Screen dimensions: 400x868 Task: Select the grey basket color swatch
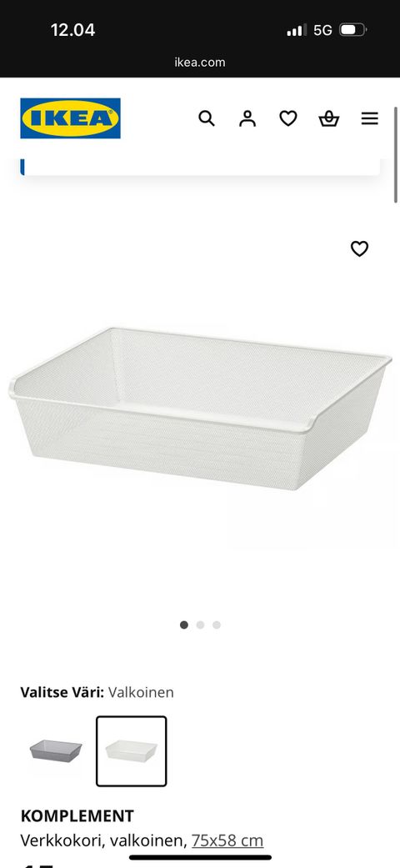click(55, 751)
